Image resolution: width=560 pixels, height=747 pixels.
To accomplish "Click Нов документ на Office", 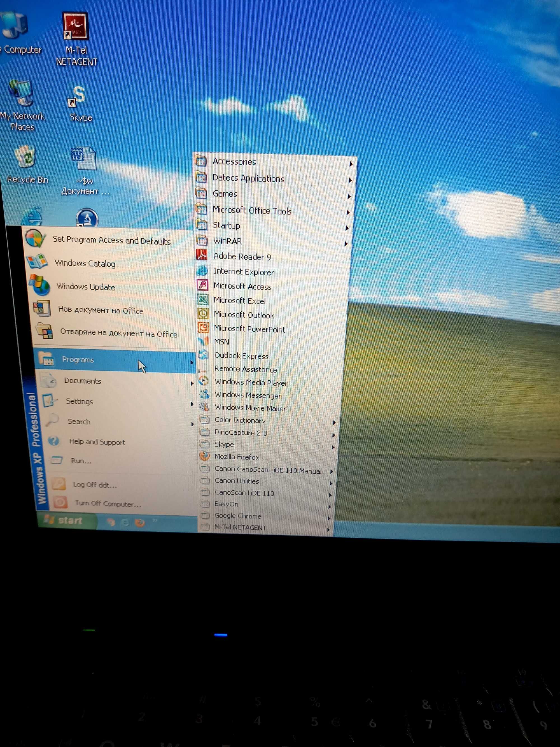I will point(101,310).
